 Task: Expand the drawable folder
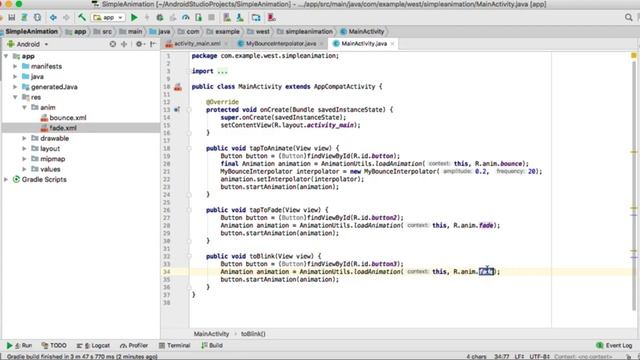click(x=24, y=138)
